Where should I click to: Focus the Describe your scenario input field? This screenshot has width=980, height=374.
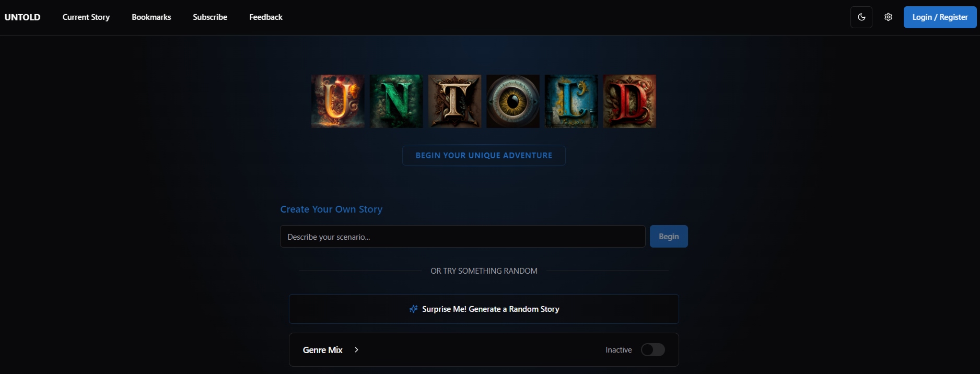point(462,237)
